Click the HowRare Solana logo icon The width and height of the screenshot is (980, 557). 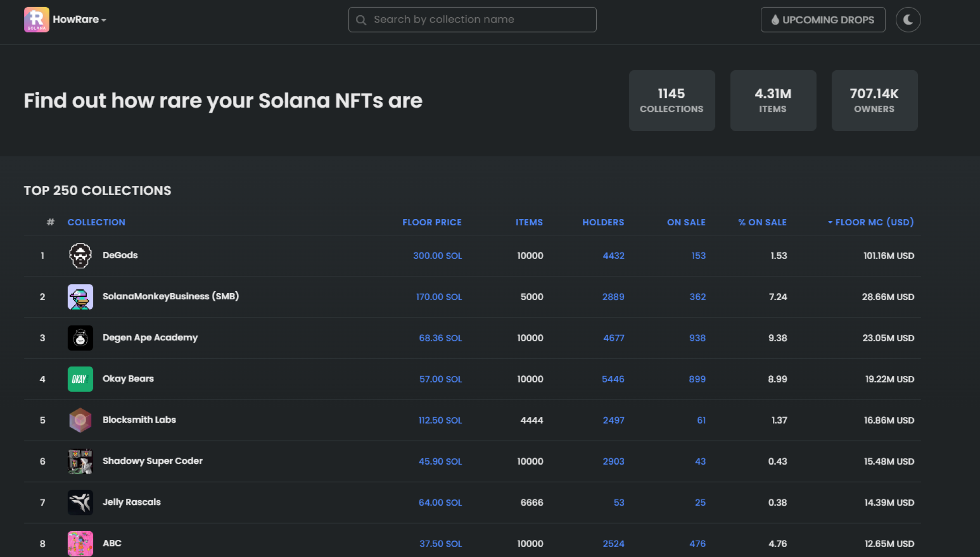(36, 20)
